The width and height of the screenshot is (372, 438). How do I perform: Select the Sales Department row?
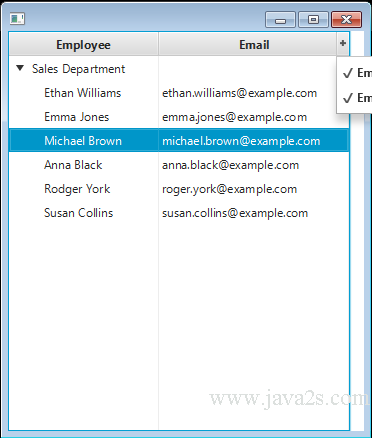(x=179, y=69)
